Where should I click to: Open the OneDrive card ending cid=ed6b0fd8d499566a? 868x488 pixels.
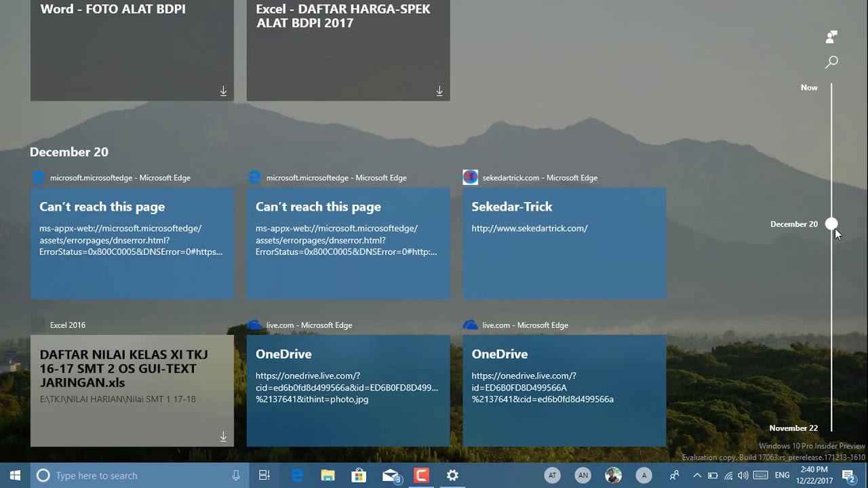pos(564,390)
